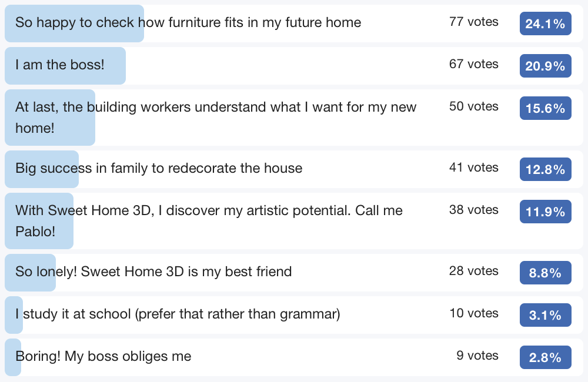Image resolution: width=588 pixels, height=382 pixels.
Task: Select the furniture fits in future home option
Action: tap(188, 23)
